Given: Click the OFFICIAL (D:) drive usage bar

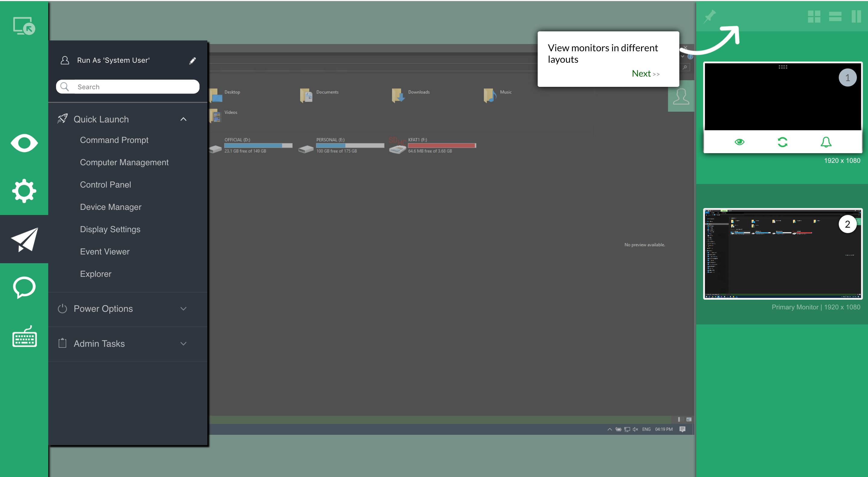Looking at the screenshot, I should click(258, 145).
